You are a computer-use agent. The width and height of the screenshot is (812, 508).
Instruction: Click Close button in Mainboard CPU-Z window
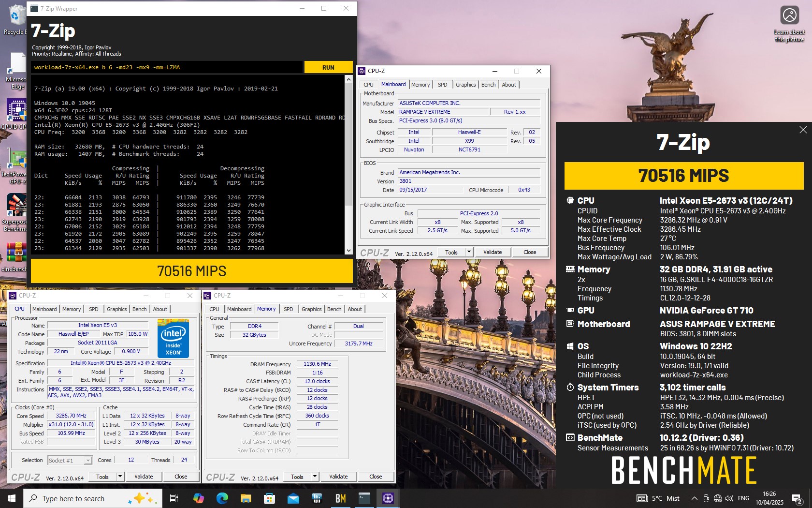[x=530, y=252]
